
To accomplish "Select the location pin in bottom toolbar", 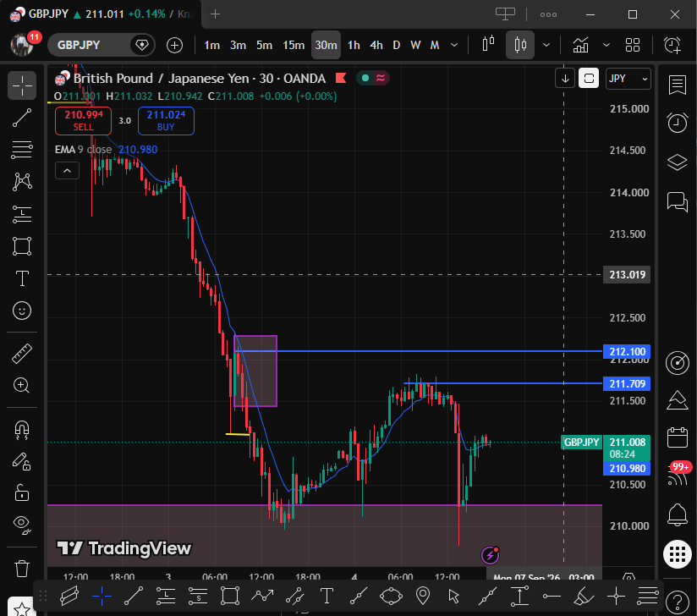I will 423,596.
